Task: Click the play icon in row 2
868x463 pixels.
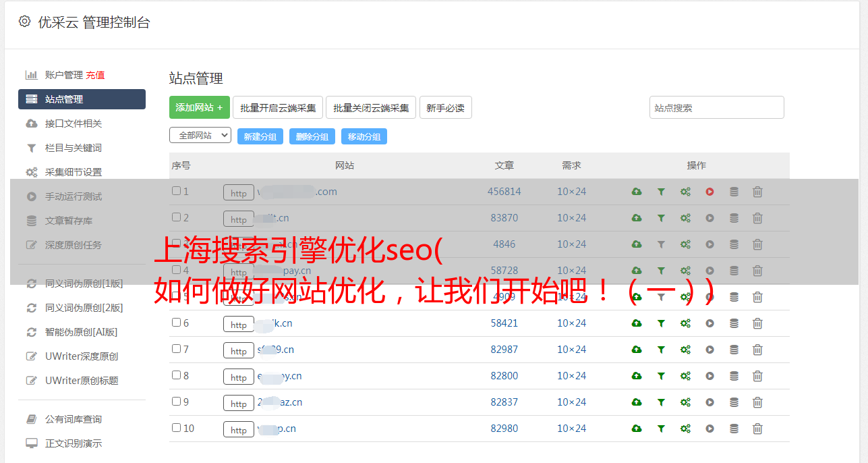Action: coord(710,218)
